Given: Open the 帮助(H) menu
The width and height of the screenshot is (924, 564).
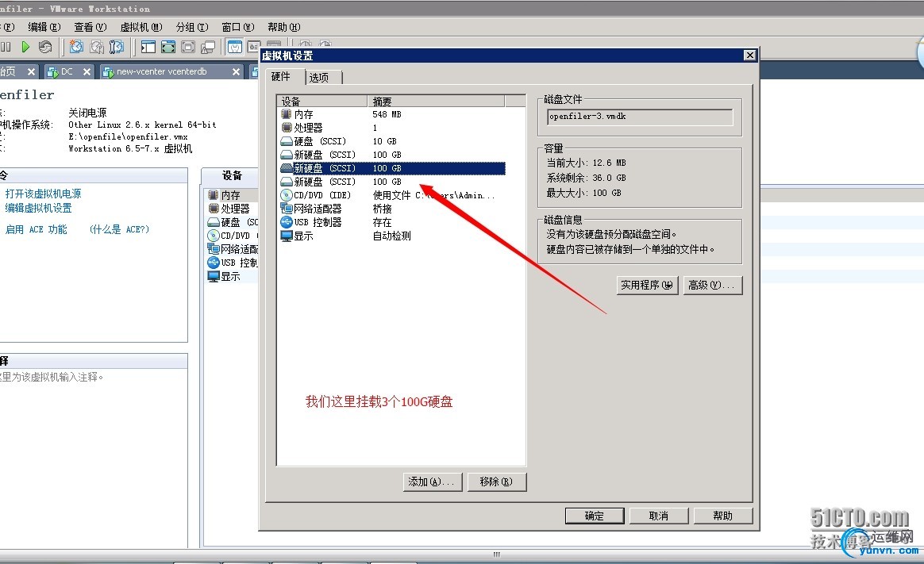Looking at the screenshot, I should 284,27.
